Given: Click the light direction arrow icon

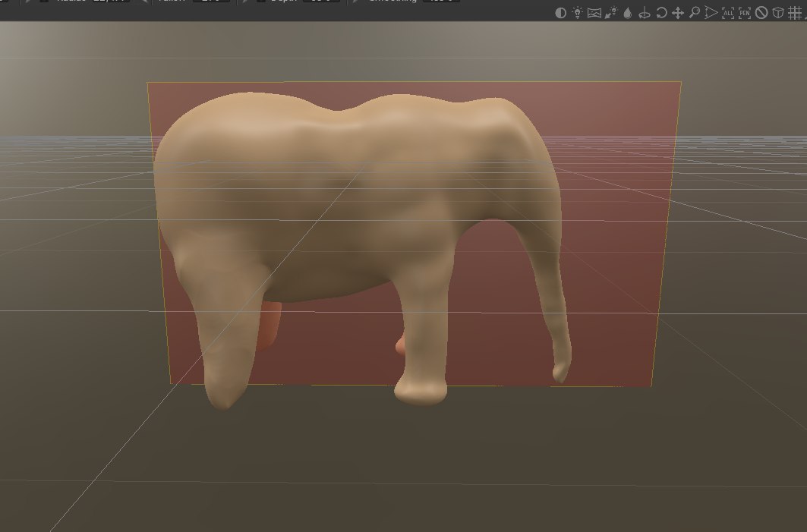Looking at the screenshot, I should click(x=611, y=13).
